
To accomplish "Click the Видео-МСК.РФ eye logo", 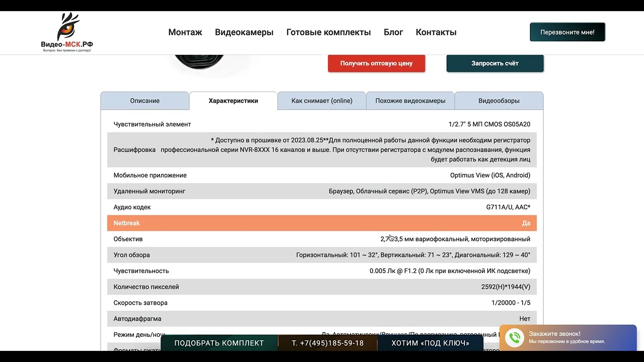I will pos(67,32).
